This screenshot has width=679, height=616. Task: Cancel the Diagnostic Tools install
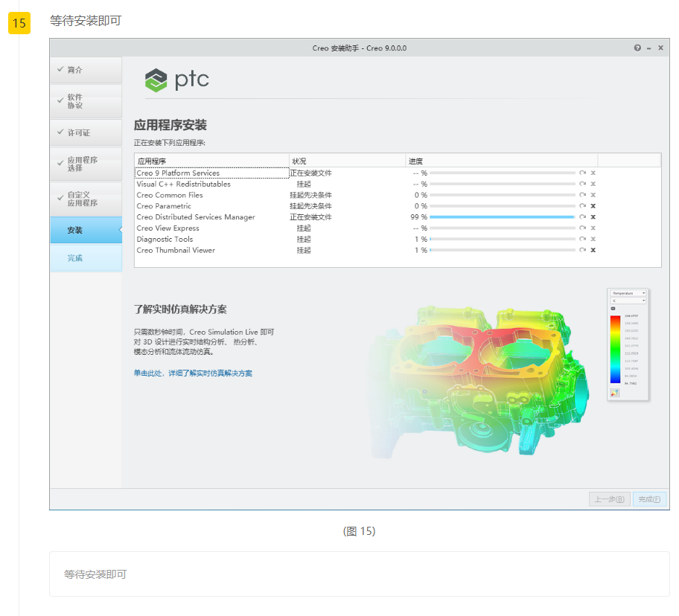(x=593, y=240)
